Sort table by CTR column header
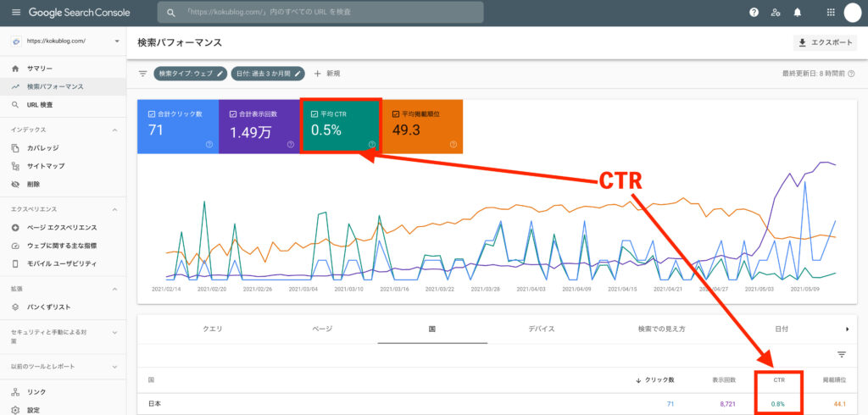Screen dimensions: 868x415 (778, 380)
